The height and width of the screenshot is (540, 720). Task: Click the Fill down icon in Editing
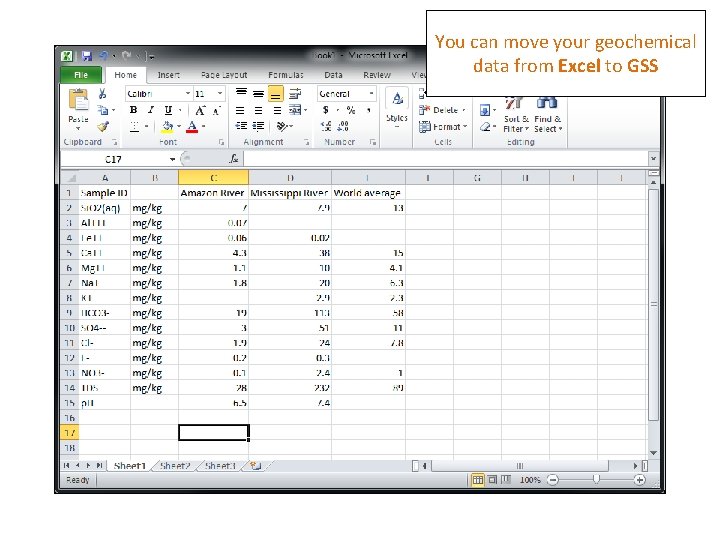(x=485, y=110)
